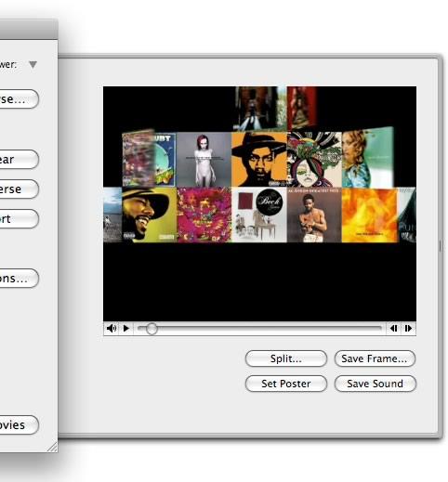Image resolution: width=448 pixels, height=482 pixels.
Task: Click the volume speaker icon
Action: click(112, 328)
